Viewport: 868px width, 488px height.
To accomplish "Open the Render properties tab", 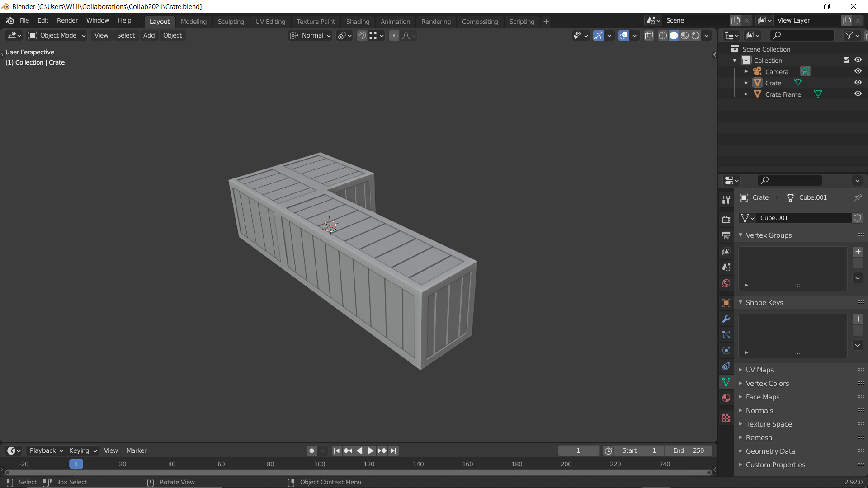I will (x=726, y=220).
